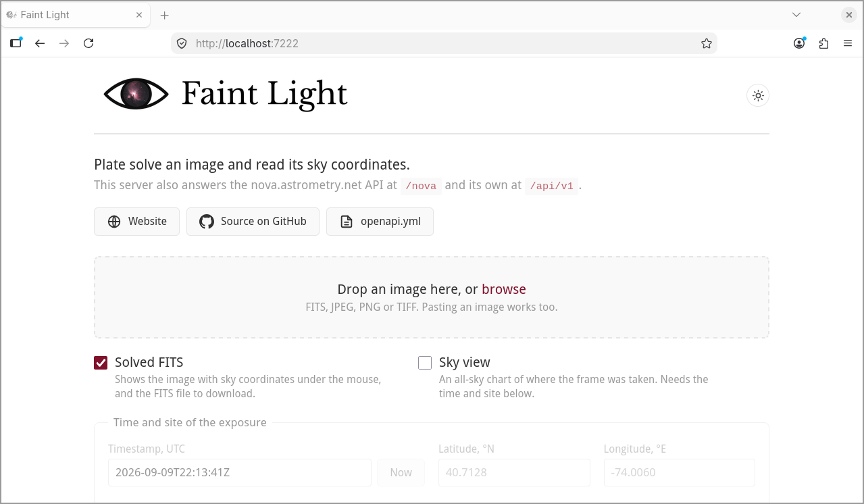Open the openapi.yml document button
This screenshot has width=864, height=504.
click(380, 222)
